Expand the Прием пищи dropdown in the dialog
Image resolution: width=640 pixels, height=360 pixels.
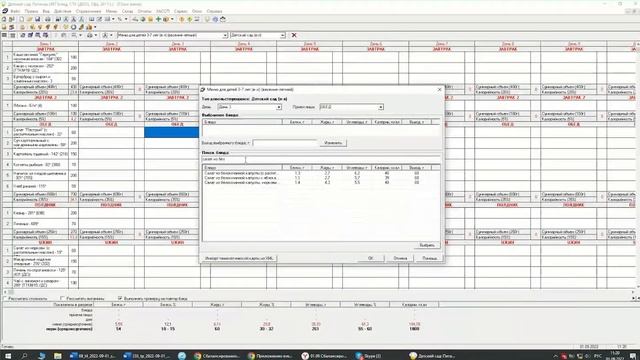coord(380,107)
